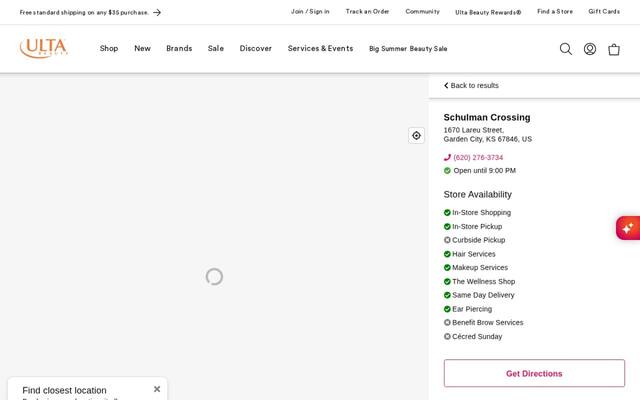Click the 1670 Lareu Street address line

pyautogui.click(x=474, y=130)
